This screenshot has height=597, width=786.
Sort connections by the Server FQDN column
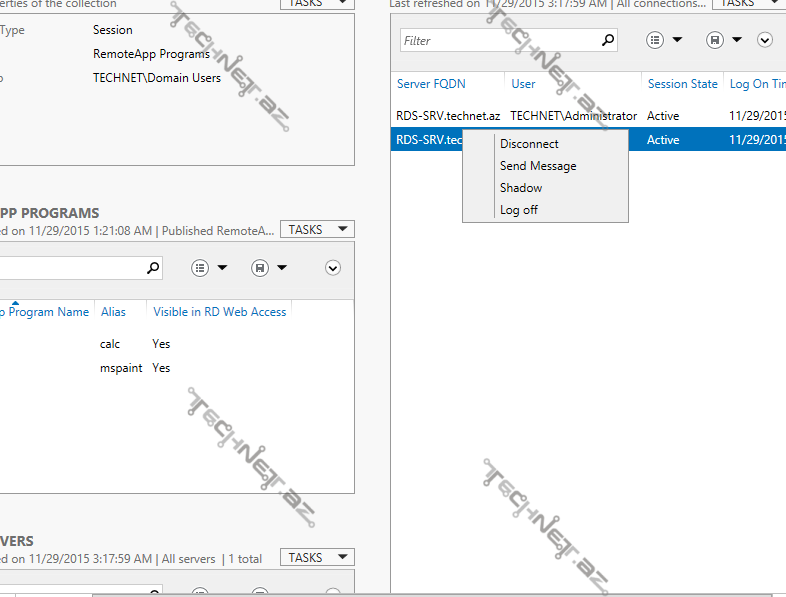click(431, 84)
